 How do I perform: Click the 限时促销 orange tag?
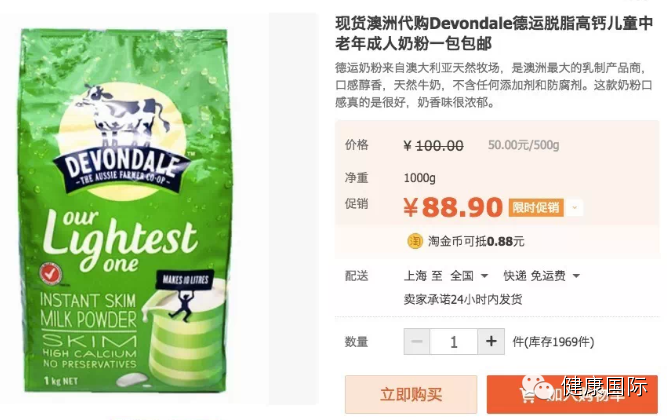[536, 208]
